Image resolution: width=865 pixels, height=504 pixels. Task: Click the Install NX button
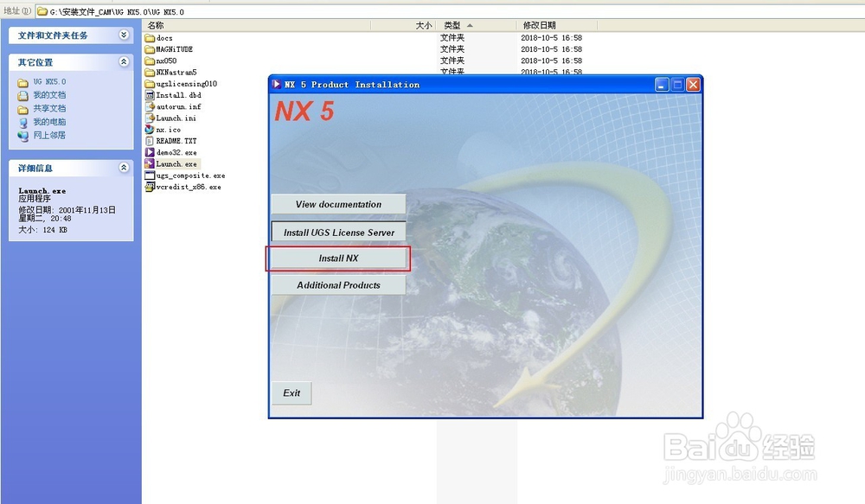[x=338, y=258]
